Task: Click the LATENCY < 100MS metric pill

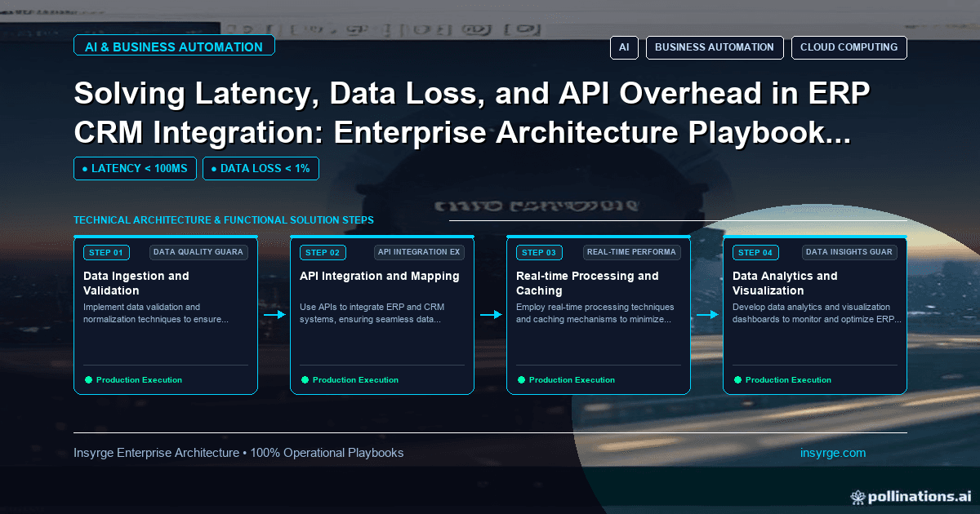Action: [x=135, y=169]
